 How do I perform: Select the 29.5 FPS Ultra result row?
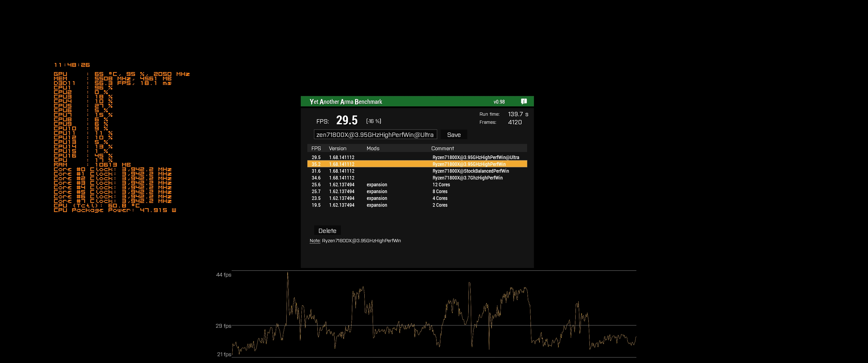[x=417, y=157]
